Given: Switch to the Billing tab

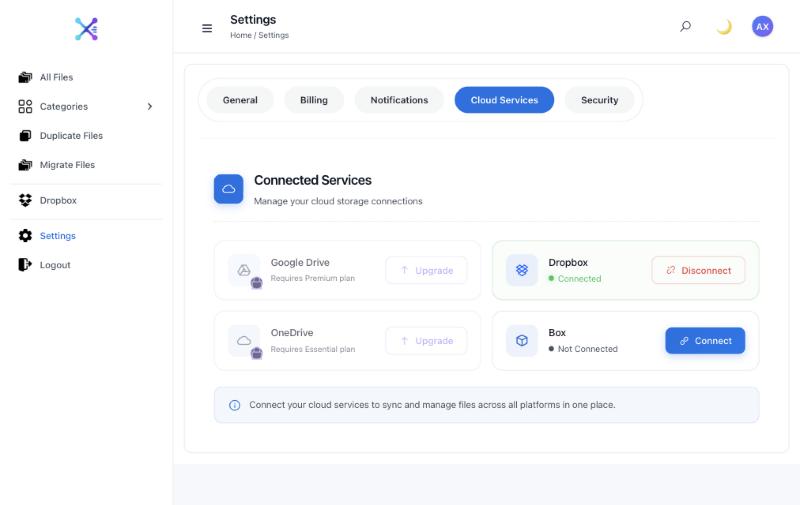Looking at the screenshot, I should pos(314,100).
